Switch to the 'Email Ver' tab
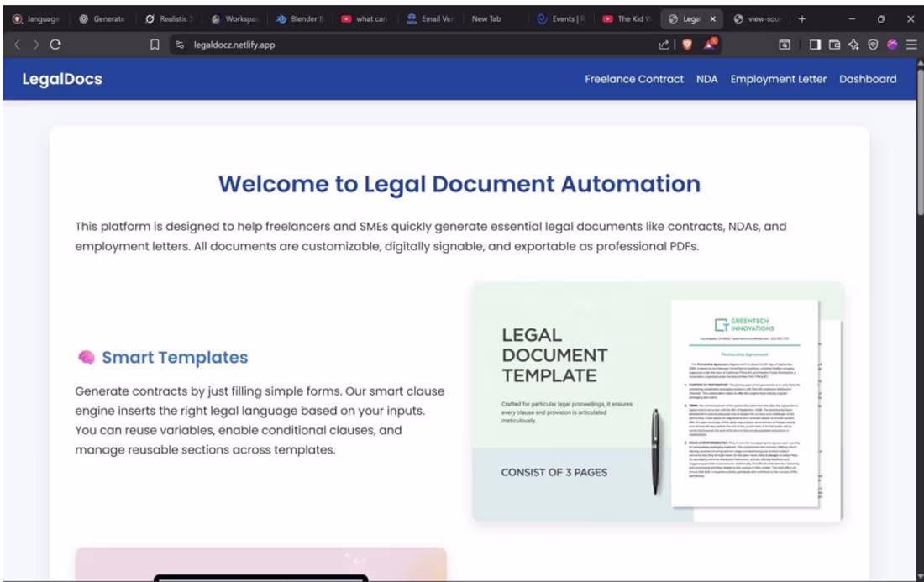The image size is (924, 582). 432,18
